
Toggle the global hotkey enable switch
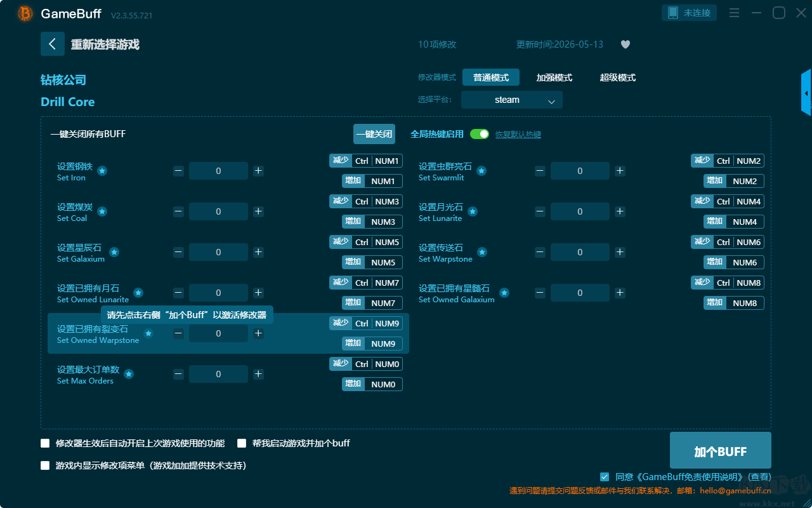(x=480, y=134)
